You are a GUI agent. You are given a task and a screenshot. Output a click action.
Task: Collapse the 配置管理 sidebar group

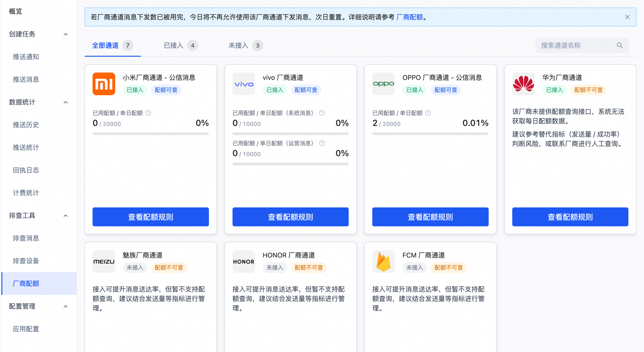point(65,306)
